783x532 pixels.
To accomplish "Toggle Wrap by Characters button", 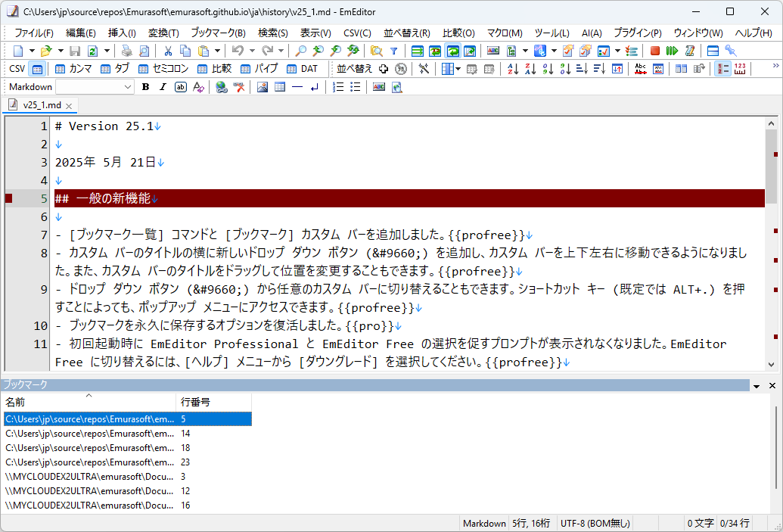I will tap(435, 51).
